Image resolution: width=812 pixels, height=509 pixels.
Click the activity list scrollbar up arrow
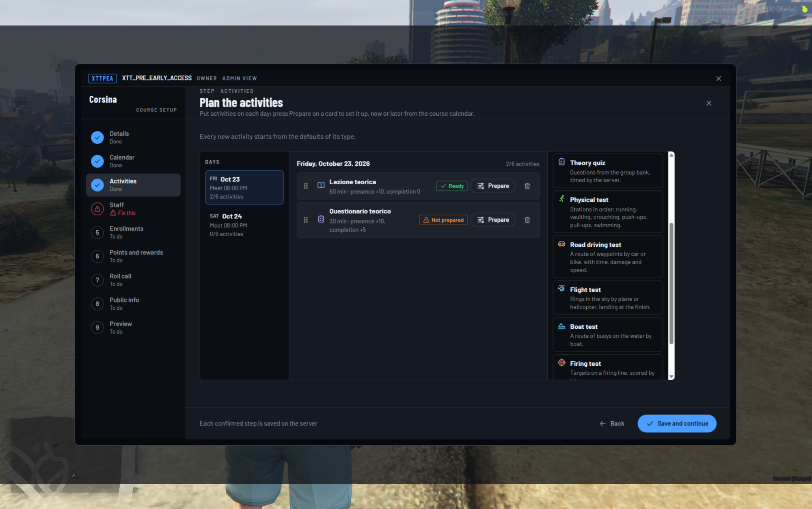(x=672, y=155)
